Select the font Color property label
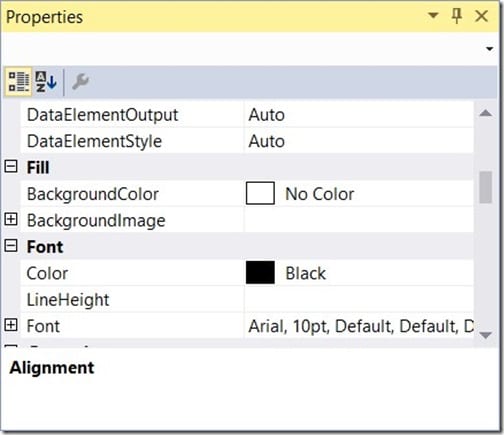The image size is (504, 435). coord(47,273)
